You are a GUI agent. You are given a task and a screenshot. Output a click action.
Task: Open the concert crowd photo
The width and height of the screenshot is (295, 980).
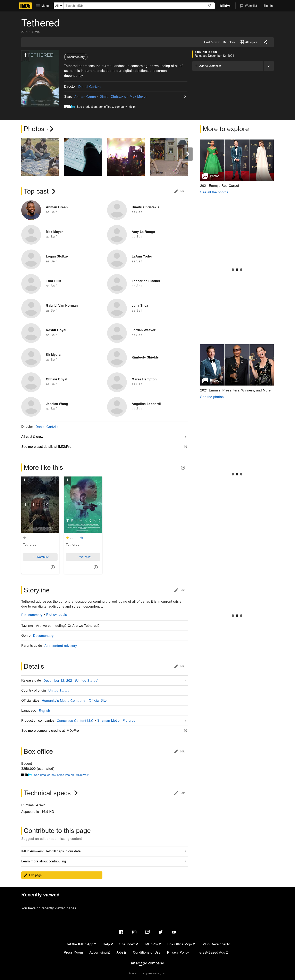pyautogui.click(x=126, y=157)
